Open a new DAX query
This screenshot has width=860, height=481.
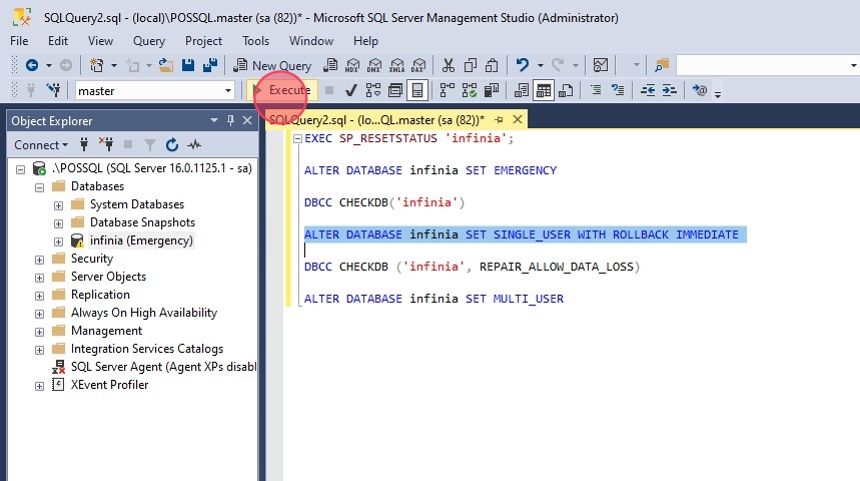click(x=418, y=66)
